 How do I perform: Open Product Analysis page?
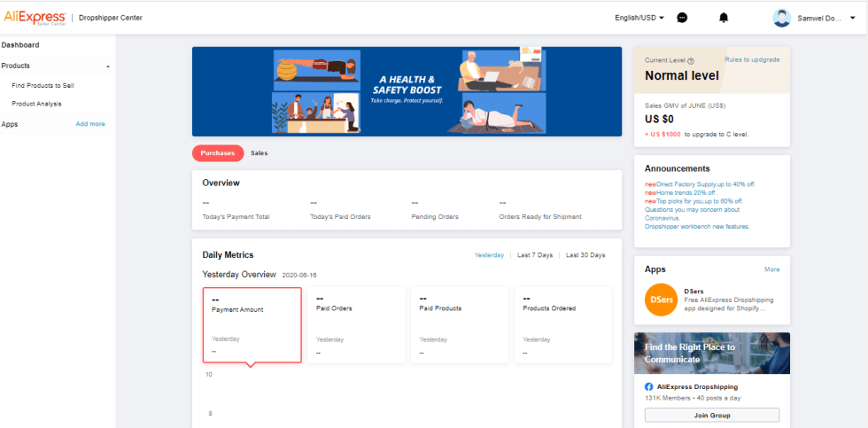coord(36,104)
